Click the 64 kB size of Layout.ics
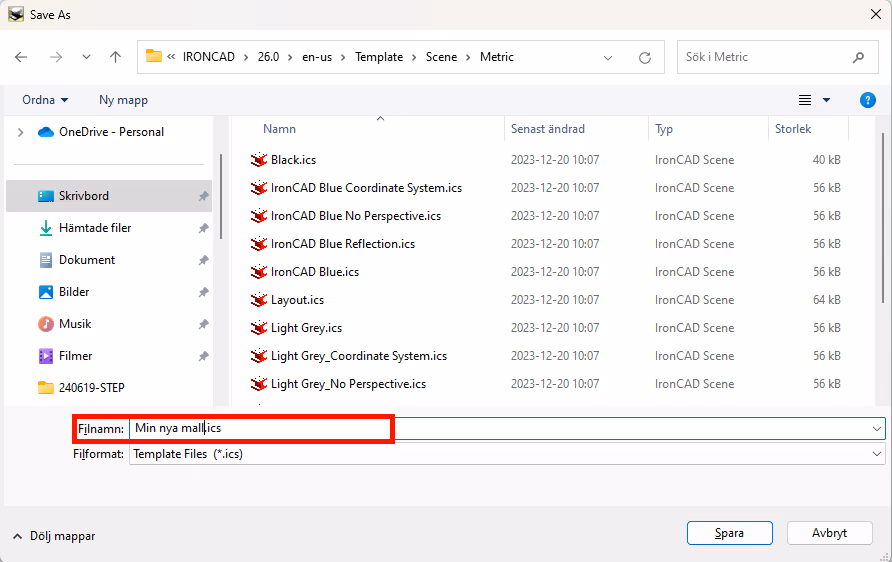The image size is (892, 562). click(x=827, y=300)
